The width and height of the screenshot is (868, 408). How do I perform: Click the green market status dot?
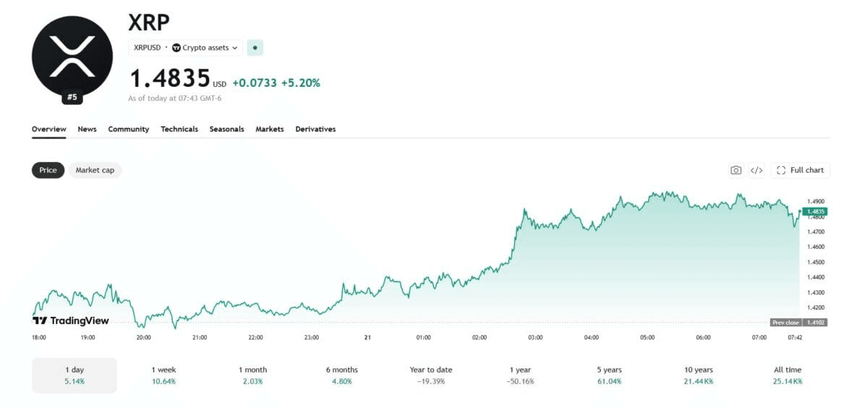[x=255, y=48]
